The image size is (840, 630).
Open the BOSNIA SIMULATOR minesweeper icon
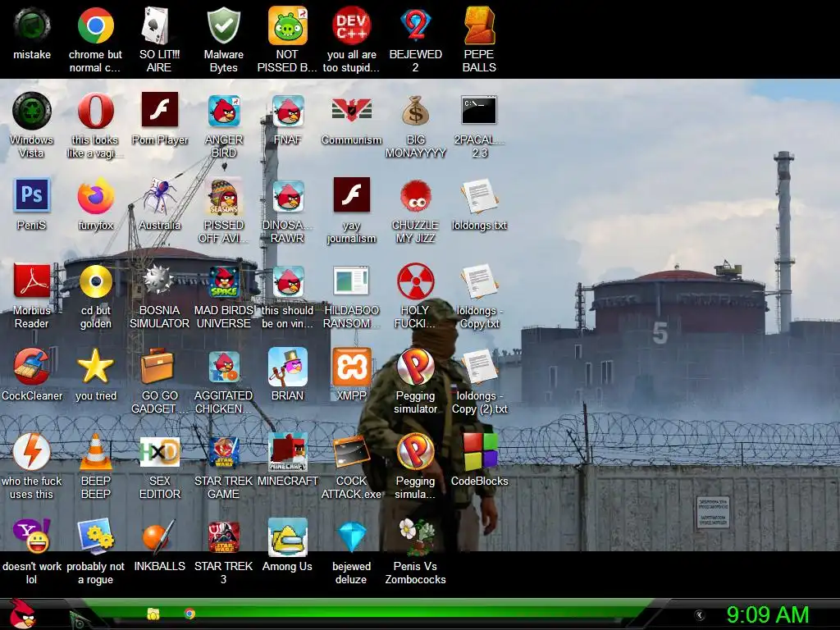[x=159, y=281]
